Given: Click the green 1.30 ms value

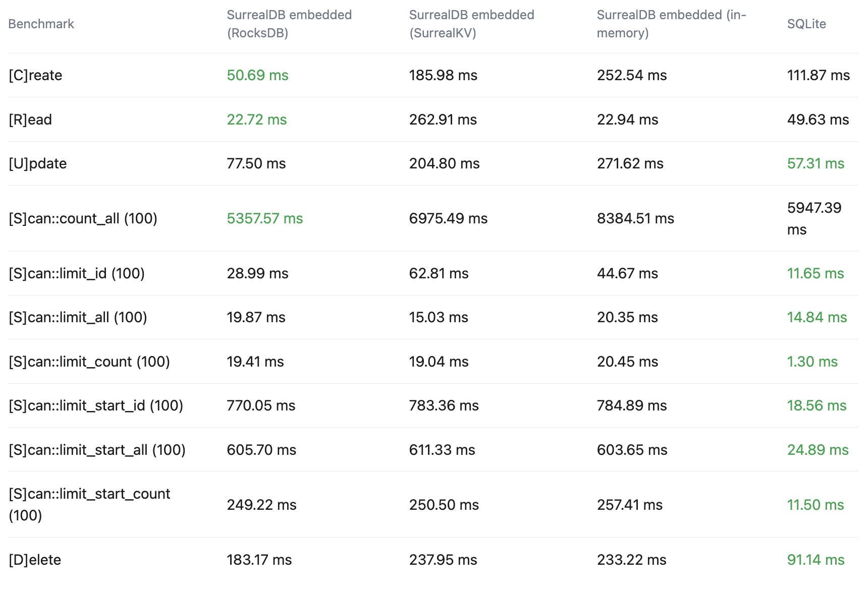Looking at the screenshot, I should coord(812,362).
